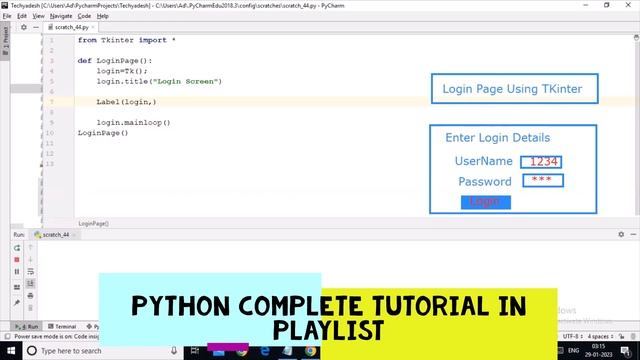Switch to the Run tool window tab
Viewport: 640px width, 360px height.
pyautogui.click(x=27, y=327)
